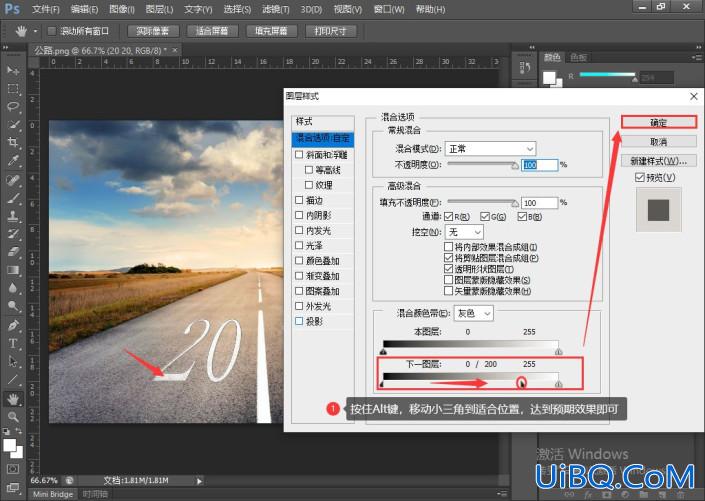Select the Line shape tool
The height and width of the screenshot is (501, 705).
click(x=13, y=380)
